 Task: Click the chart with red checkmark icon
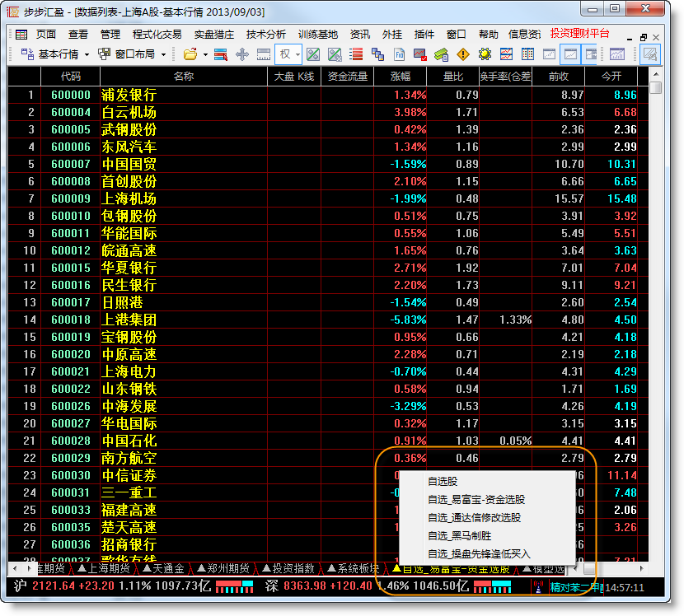(x=420, y=54)
